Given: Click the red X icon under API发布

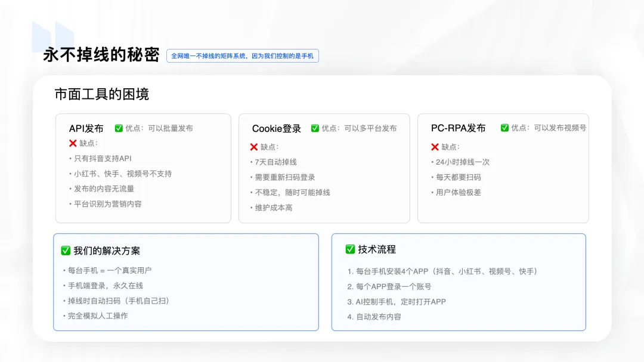Looking at the screenshot, I should pos(73,144).
